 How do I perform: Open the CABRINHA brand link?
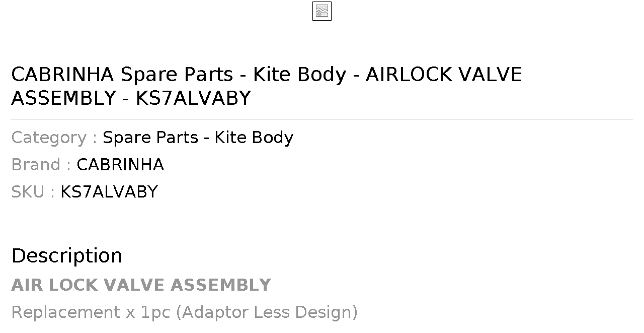pos(120,165)
